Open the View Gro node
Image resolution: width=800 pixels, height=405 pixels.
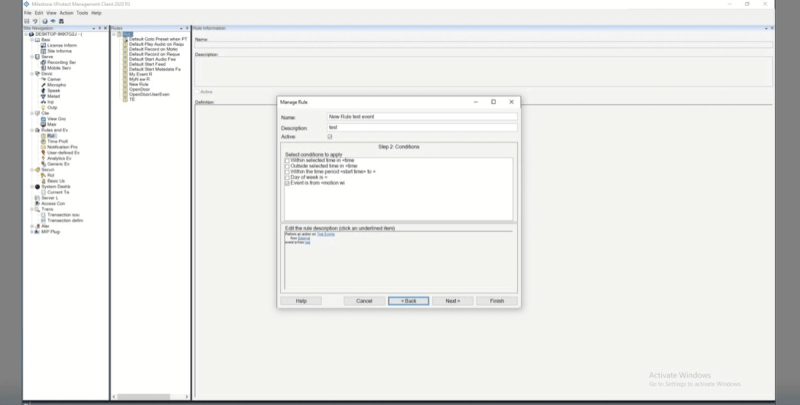(56, 119)
